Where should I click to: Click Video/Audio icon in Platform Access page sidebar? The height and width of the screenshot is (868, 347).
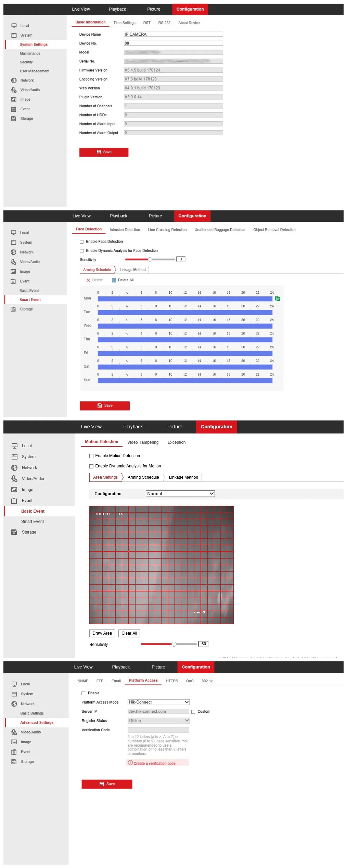pyautogui.click(x=14, y=732)
